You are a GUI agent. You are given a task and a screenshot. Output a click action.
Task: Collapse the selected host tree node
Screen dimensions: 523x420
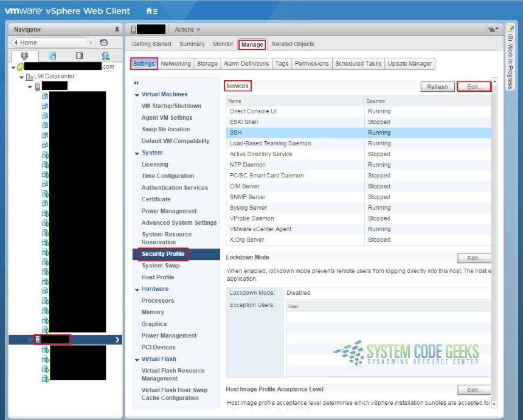(30, 340)
